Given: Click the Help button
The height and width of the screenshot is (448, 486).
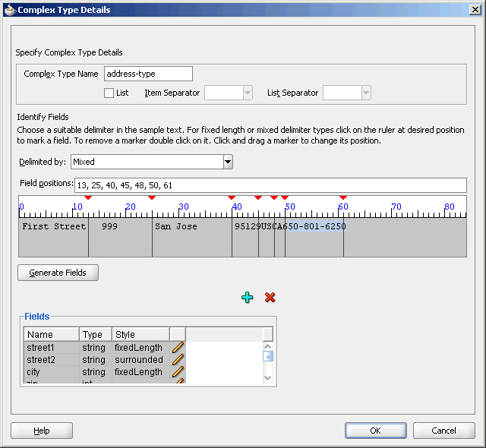Looking at the screenshot, I should click(x=42, y=431).
